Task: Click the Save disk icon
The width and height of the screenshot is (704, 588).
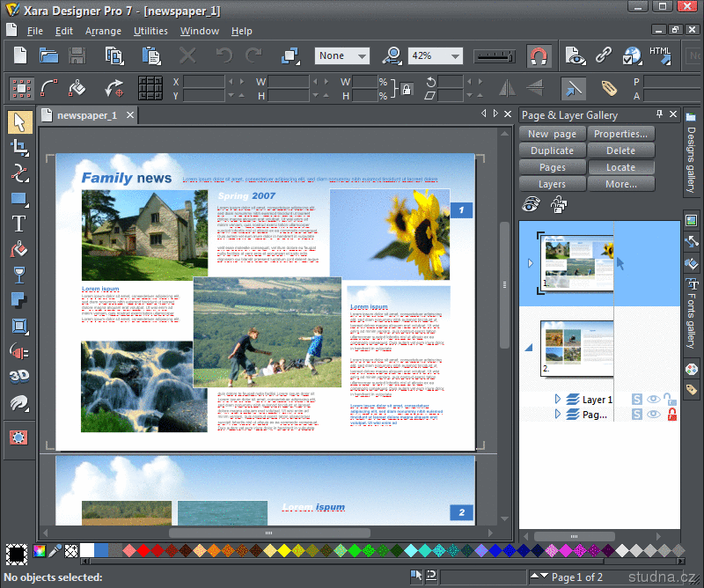Action: (77, 55)
